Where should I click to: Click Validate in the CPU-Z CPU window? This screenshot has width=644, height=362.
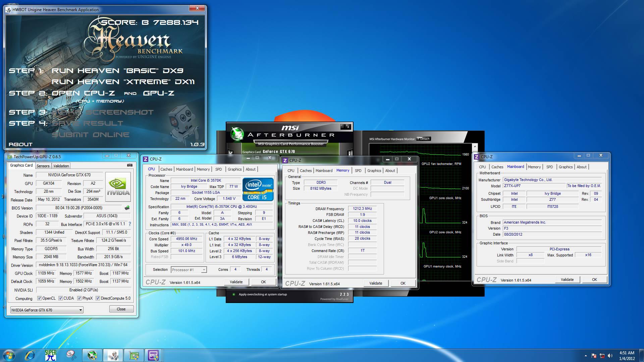pos(236,282)
